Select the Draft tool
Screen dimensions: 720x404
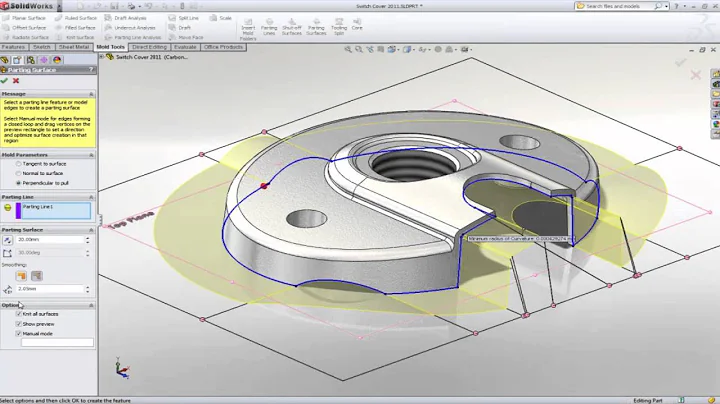180,28
